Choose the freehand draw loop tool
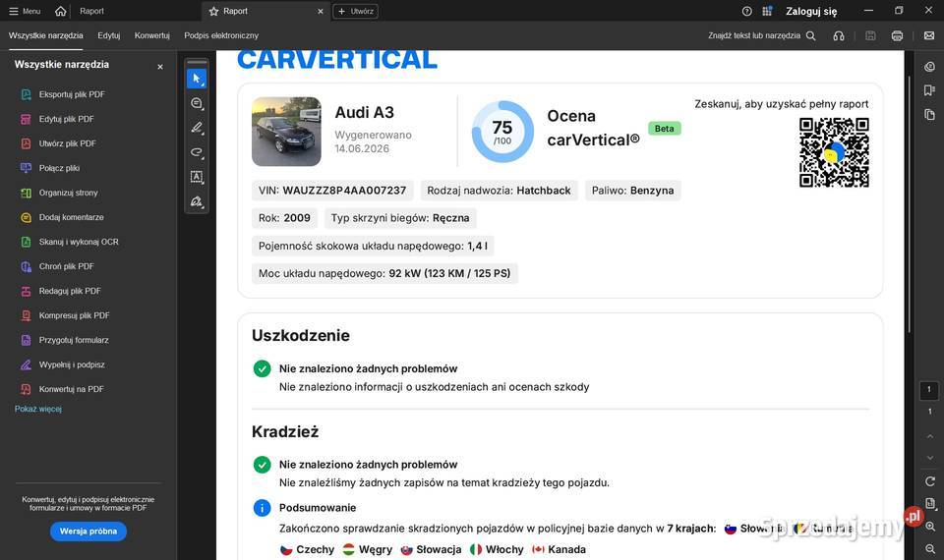This screenshot has height=560, width=944. [197, 152]
